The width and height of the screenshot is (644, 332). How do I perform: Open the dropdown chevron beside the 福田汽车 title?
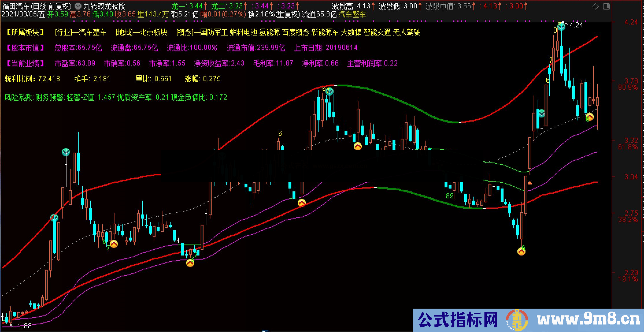77,6
